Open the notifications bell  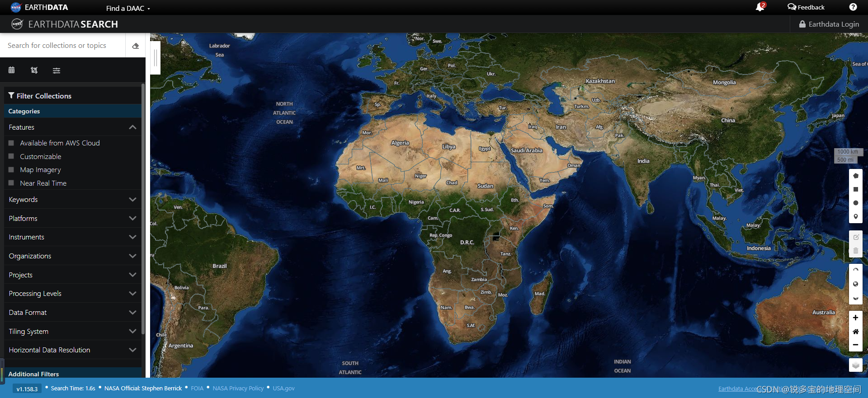pyautogui.click(x=759, y=7)
